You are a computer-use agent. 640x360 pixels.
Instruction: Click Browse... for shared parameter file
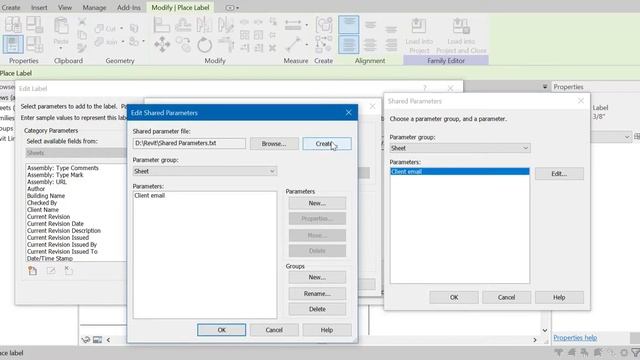274,144
